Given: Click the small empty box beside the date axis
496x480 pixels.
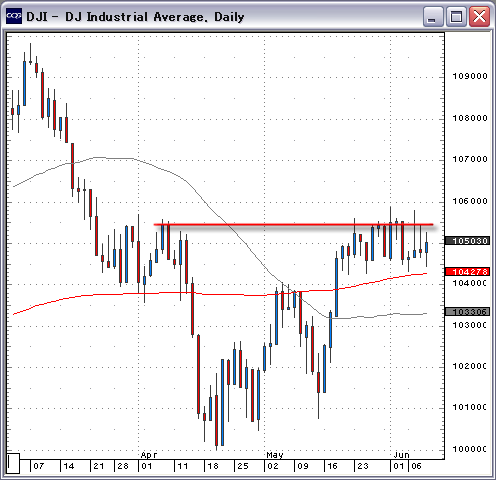Looking at the screenshot, I should (13, 463).
